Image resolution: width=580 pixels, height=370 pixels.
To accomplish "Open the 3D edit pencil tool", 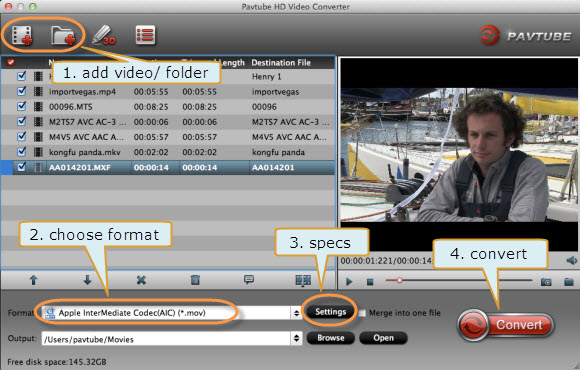I will pyautogui.click(x=104, y=36).
